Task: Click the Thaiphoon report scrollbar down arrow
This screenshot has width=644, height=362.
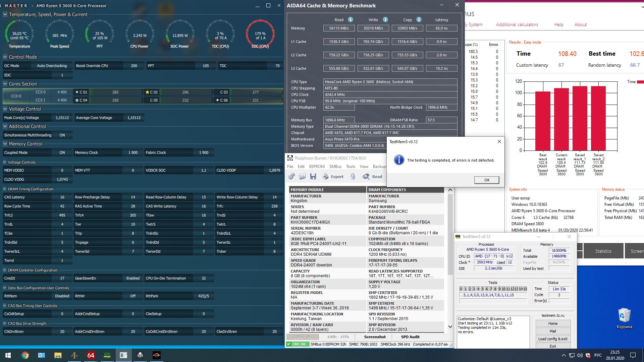Action: (450, 326)
